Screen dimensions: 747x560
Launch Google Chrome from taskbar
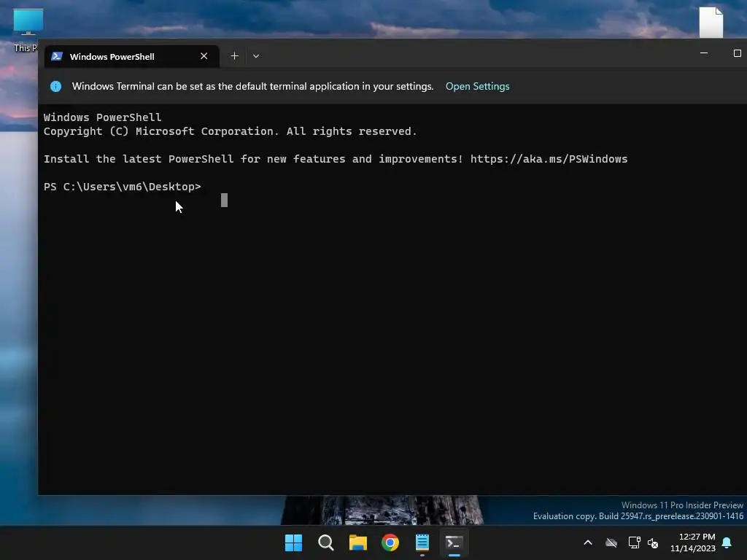pyautogui.click(x=390, y=542)
